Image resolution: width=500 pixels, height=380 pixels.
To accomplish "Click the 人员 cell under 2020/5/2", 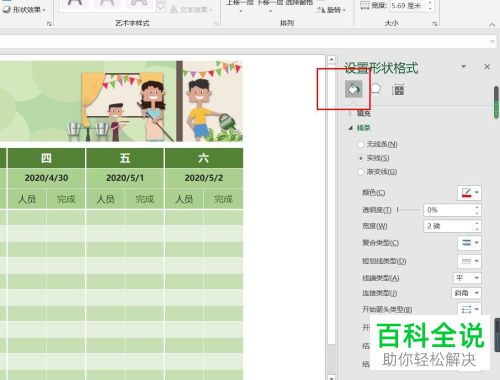I will click(184, 199).
